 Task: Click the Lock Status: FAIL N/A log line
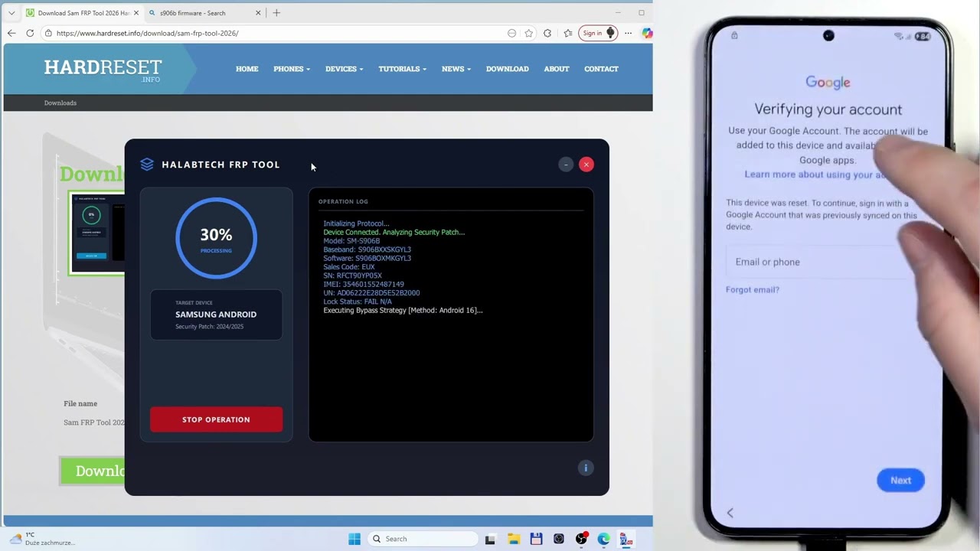(x=358, y=302)
